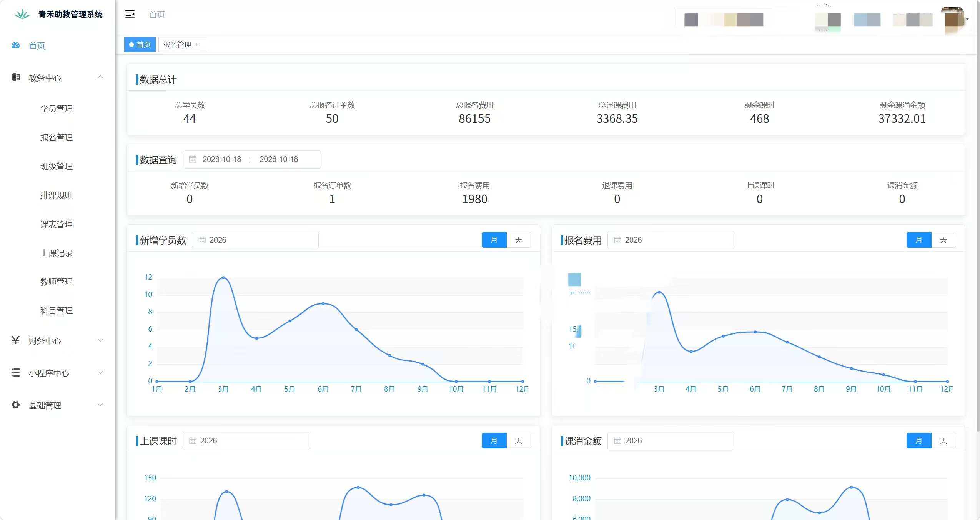Image resolution: width=980 pixels, height=520 pixels.
Task: Open the 首页 tab
Action: [x=140, y=45]
